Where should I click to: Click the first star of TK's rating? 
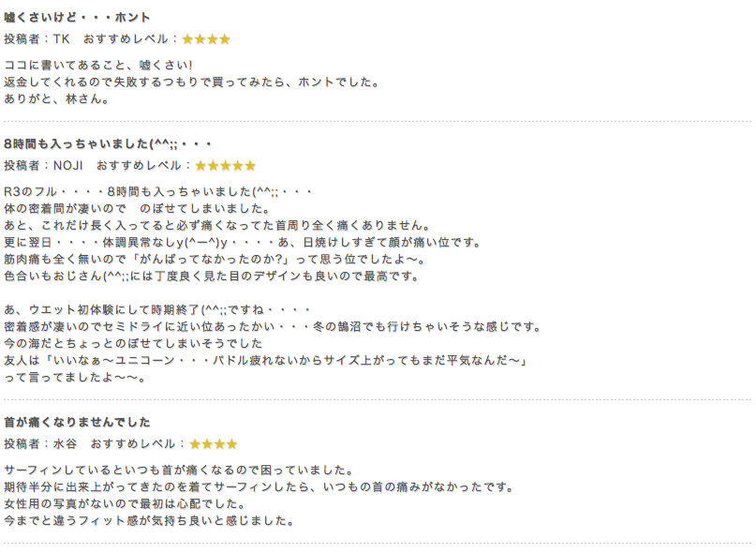click(x=187, y=39)
